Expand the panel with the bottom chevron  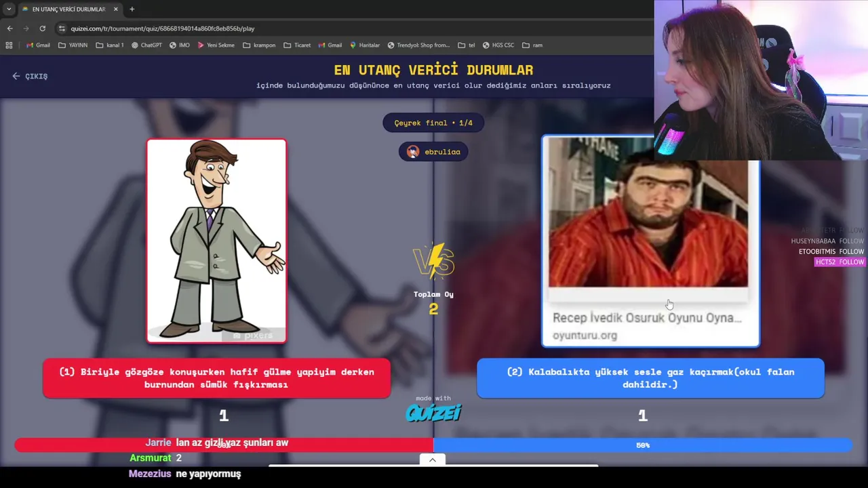433,460
